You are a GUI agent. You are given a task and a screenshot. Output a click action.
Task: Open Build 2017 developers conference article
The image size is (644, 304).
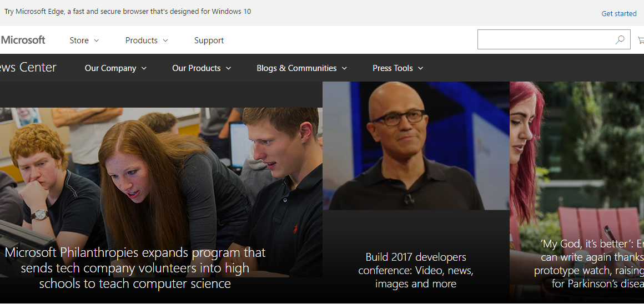[416, 270]
